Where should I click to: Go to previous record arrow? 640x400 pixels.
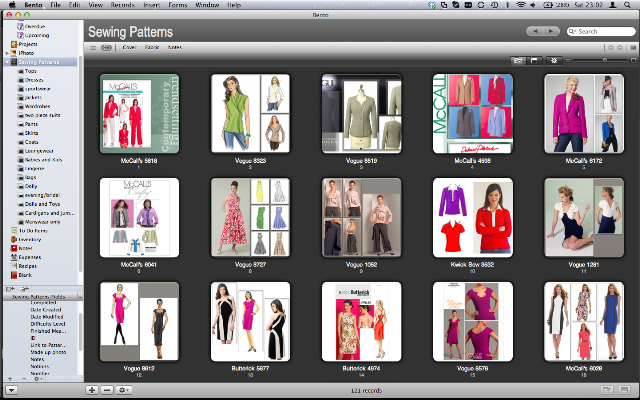[x=535, y=31]
